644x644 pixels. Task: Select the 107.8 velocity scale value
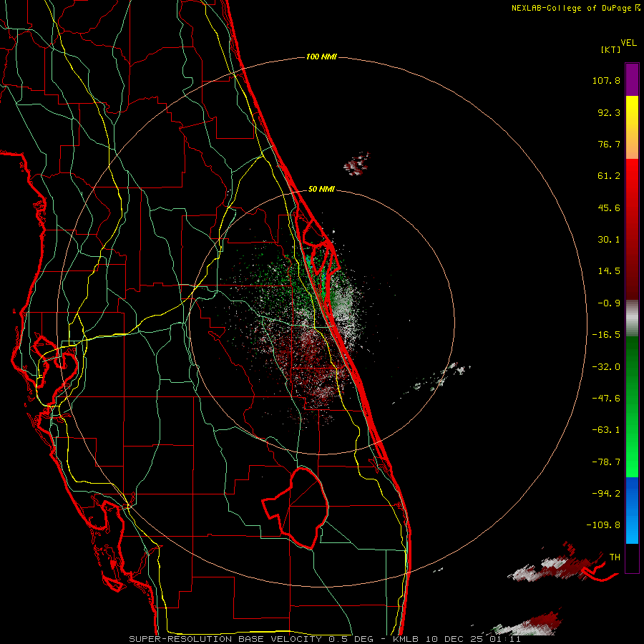click(x=606, y=80)
